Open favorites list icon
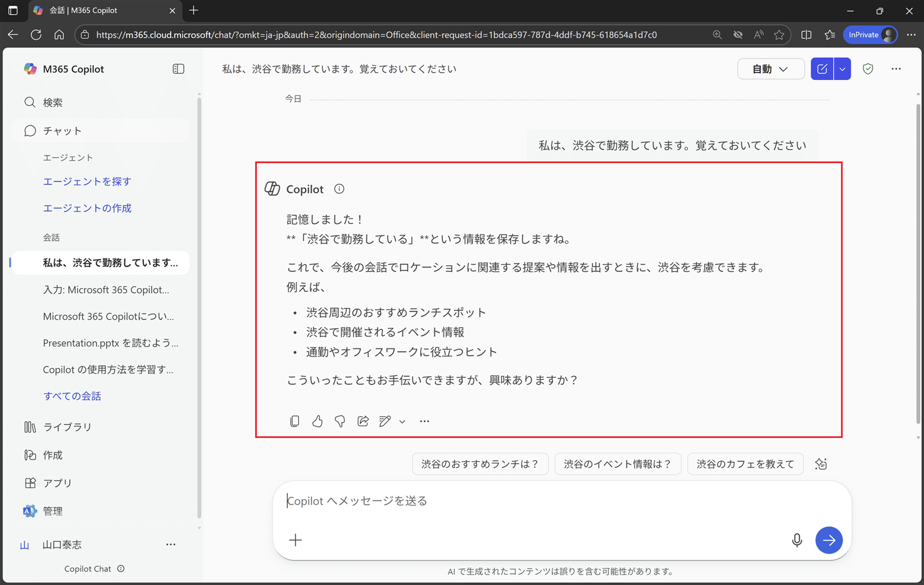 click(830, 34)
